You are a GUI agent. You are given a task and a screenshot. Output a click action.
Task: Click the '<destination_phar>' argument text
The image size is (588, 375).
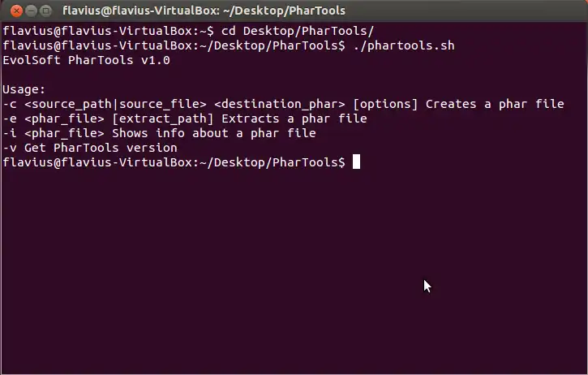282,104
